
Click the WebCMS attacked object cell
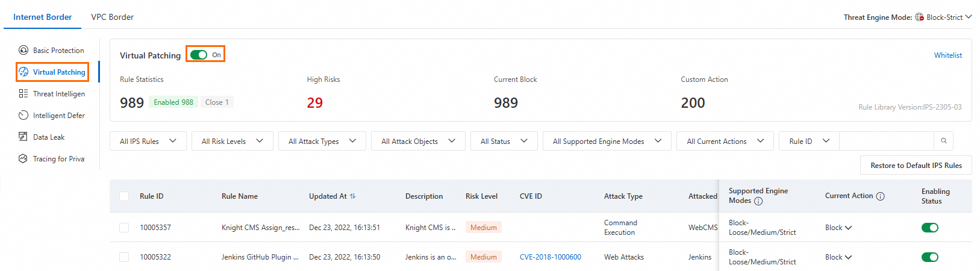pos(703,228)
